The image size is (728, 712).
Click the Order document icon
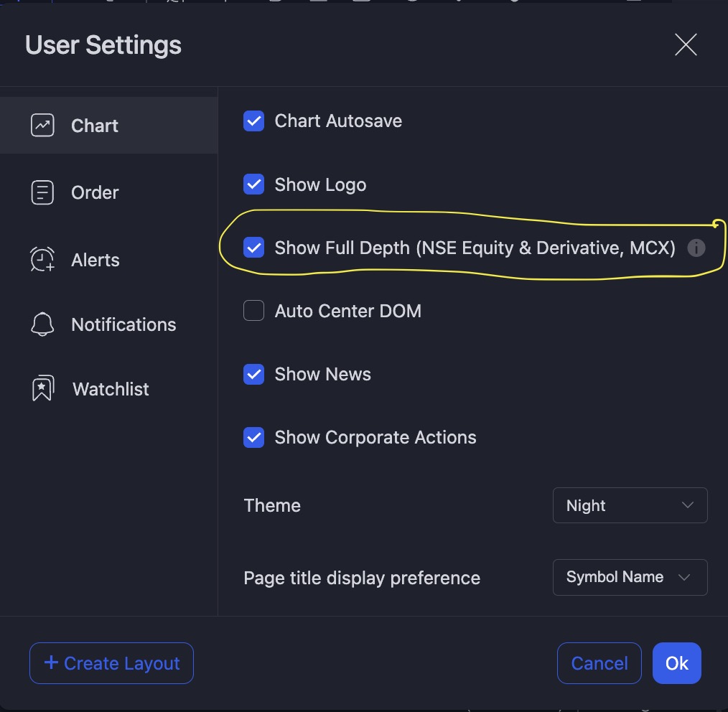click(x=42, y=192)
